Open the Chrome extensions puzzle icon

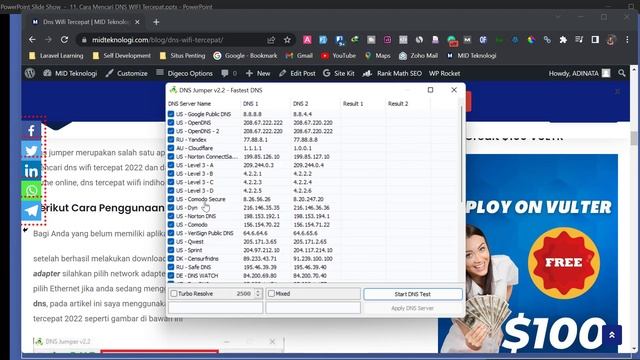coord(563,40)
